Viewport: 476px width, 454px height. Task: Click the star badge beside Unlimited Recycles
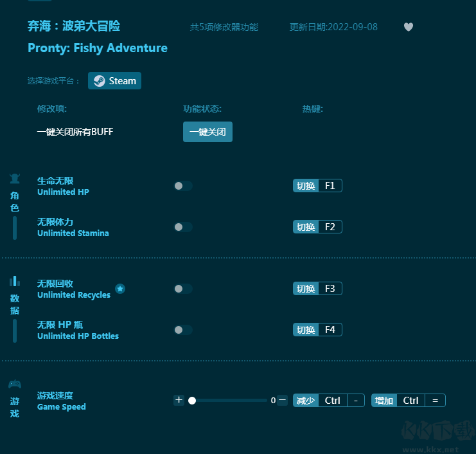click(x=120, y=289)
